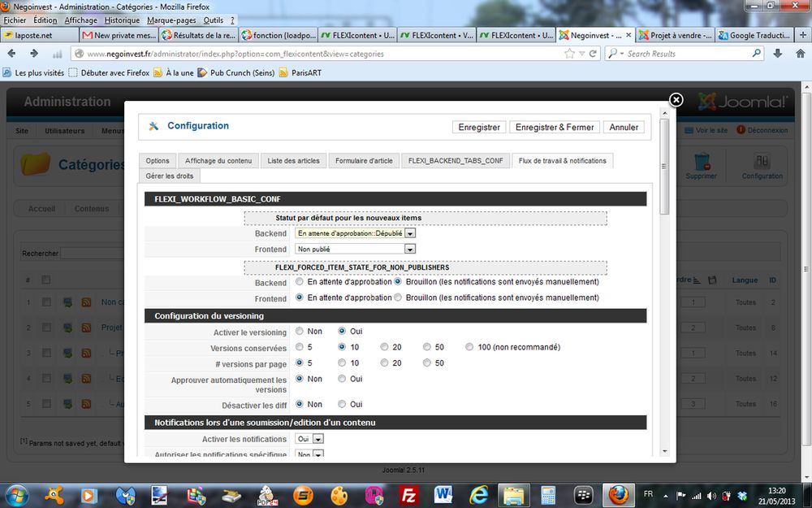
Task: Go back with Firefox's back arrow
Action: tap(11, 54)
